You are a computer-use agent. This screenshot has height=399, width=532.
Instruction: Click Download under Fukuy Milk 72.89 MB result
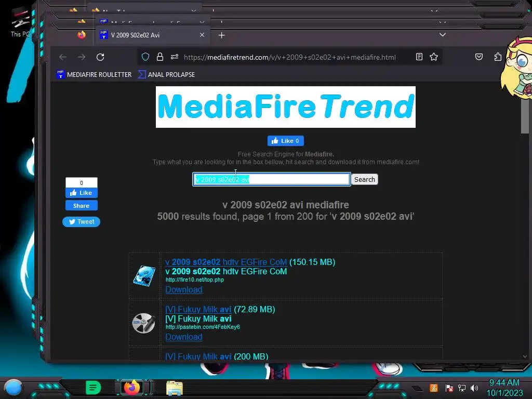pyautogui.click(x=184, y=337)
